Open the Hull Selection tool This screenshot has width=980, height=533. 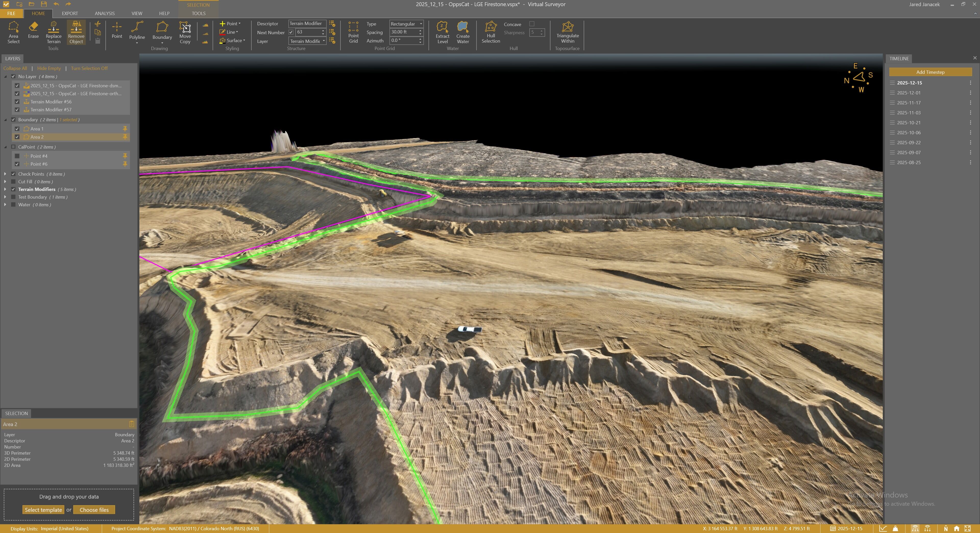(491, 32)
